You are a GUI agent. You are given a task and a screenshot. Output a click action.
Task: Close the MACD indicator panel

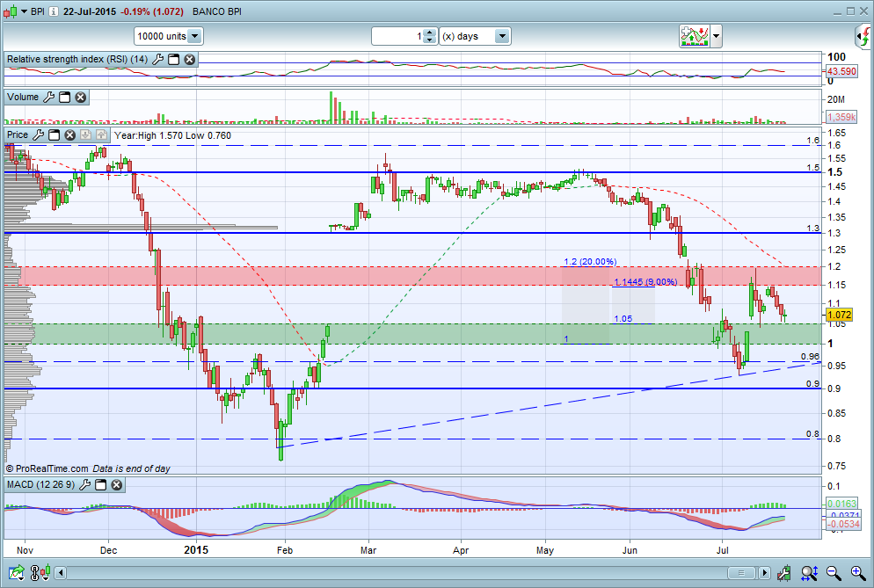[116, 485]
